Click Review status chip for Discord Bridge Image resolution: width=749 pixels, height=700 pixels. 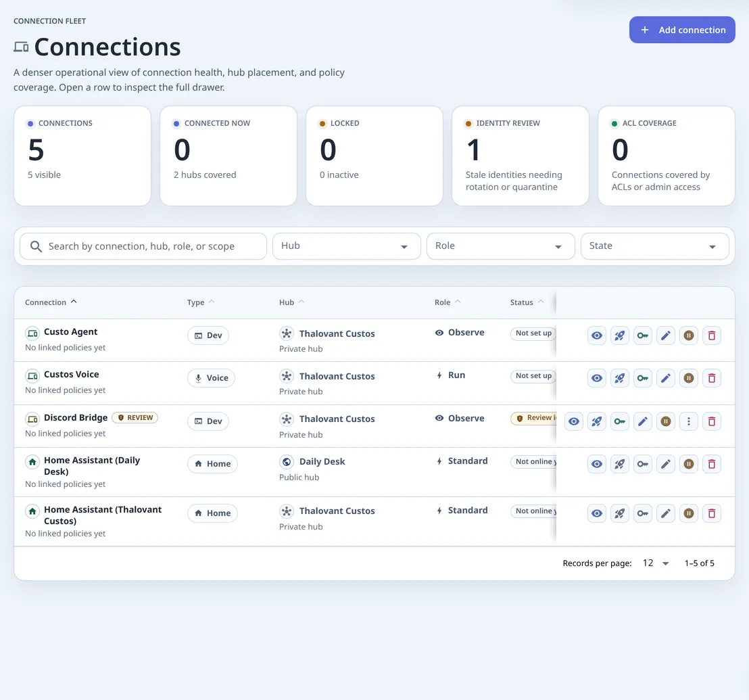[x=533, y=418]
